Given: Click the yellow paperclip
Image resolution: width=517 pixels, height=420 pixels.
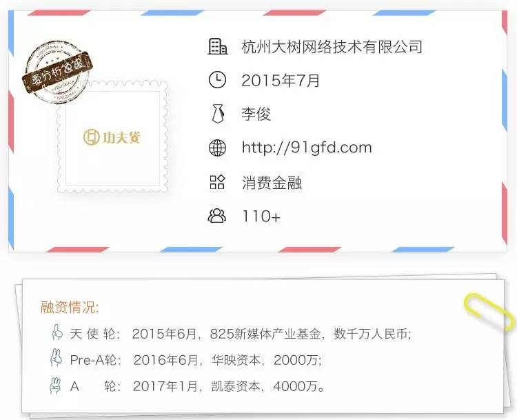Looking at the screenshot, I should (489, 311).
